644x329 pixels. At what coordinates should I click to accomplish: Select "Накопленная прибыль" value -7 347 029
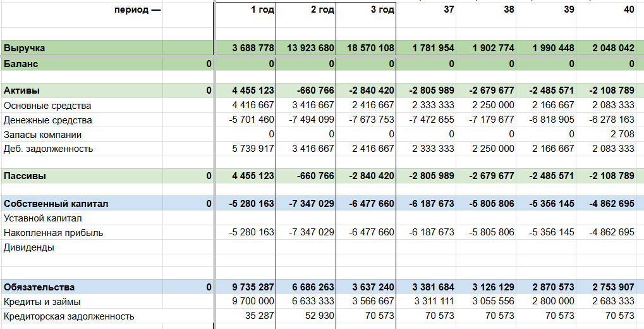[x=312, y=232]
